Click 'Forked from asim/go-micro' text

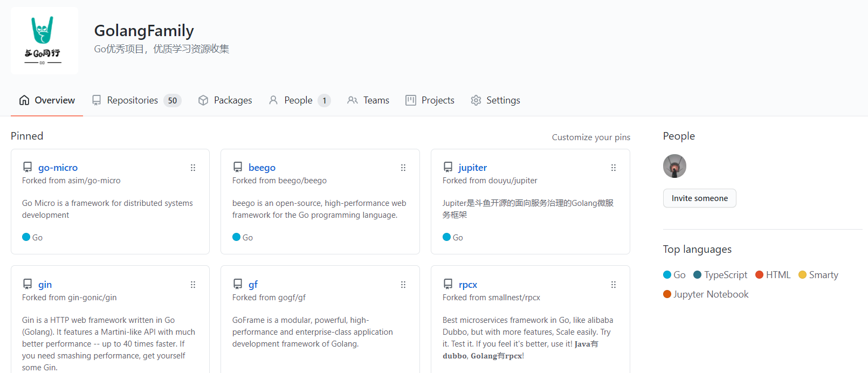point(71,181)
